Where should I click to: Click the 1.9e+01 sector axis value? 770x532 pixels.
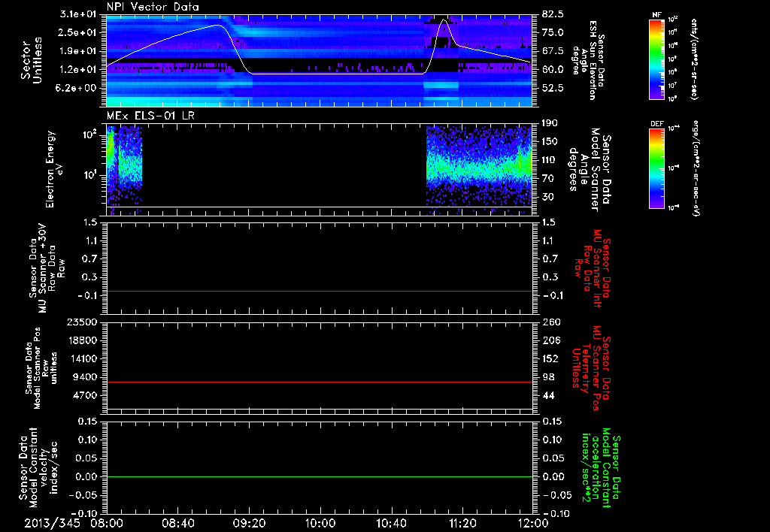78,51
